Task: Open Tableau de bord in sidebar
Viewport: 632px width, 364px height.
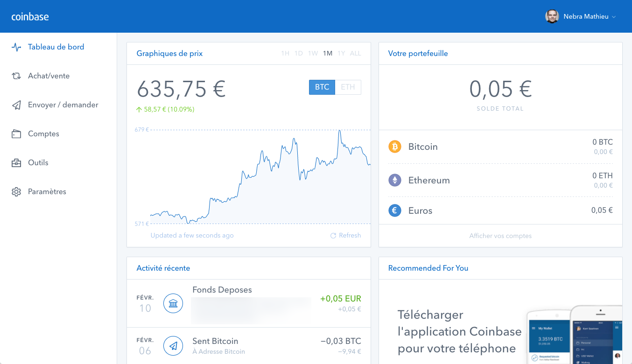Action: (x=56, y=47)
